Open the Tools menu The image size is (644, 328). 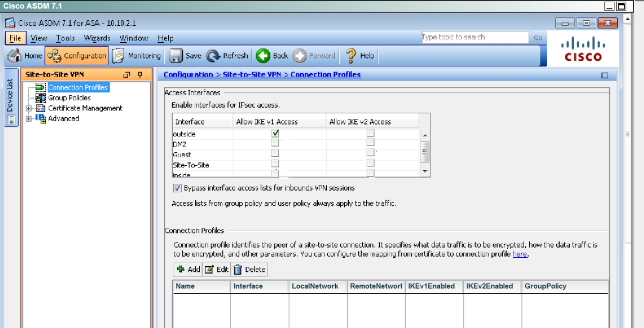point(65,38)
